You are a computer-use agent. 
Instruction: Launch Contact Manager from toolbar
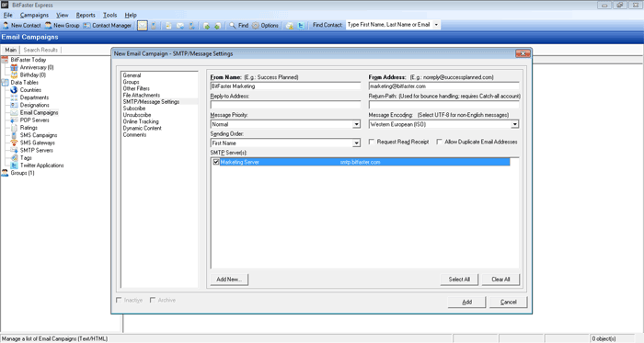click(x=108, y=26)
